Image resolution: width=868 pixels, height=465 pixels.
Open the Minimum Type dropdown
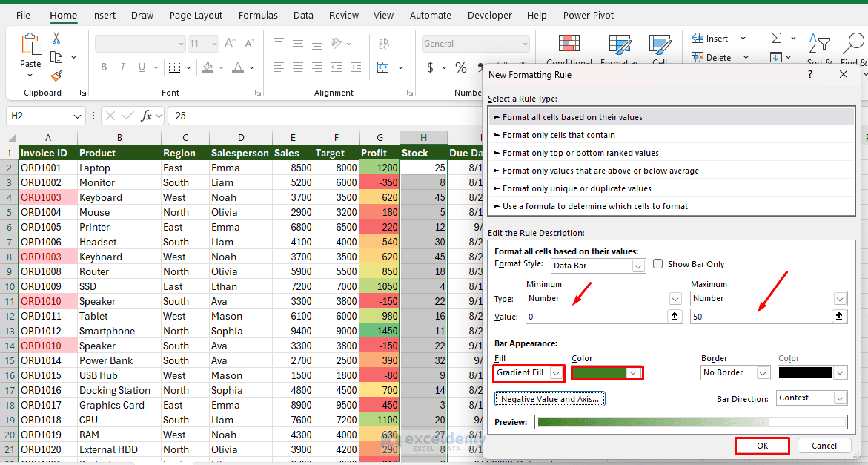(675, 299)
